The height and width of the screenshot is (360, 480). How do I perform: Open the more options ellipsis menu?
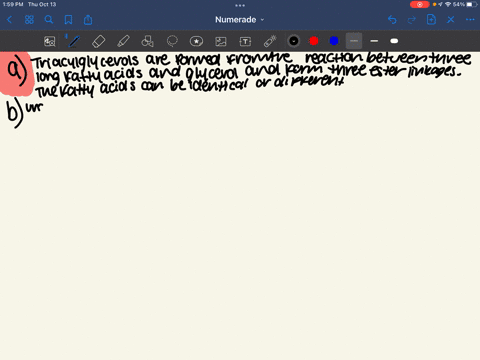(x=470, y=20)
